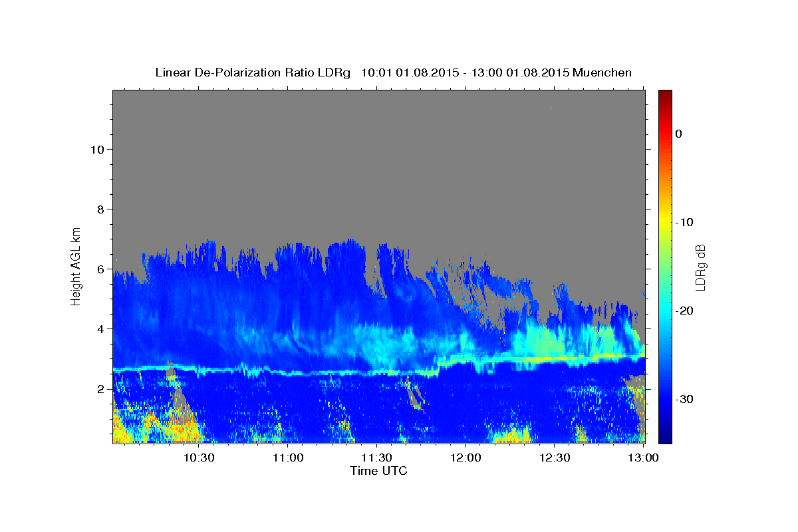
Task: Click 'Muenchen' in the plot title
Action: 602,72
